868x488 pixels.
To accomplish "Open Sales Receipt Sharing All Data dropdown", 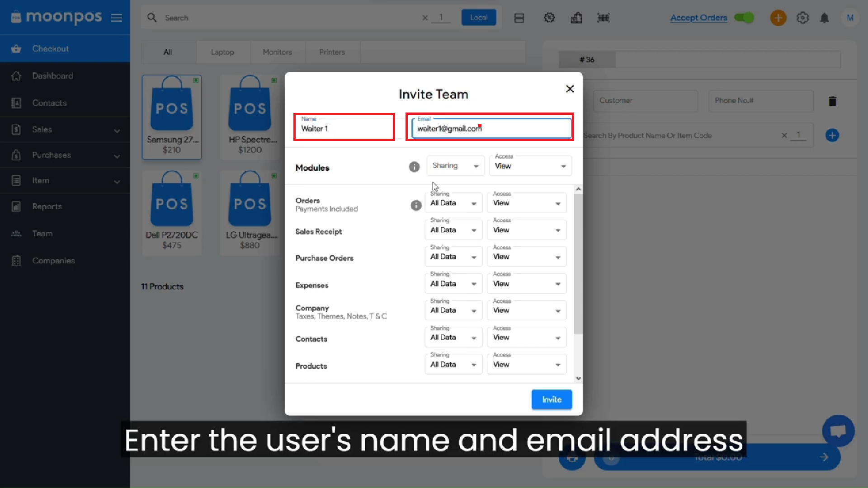I will [x=453, y=230].
